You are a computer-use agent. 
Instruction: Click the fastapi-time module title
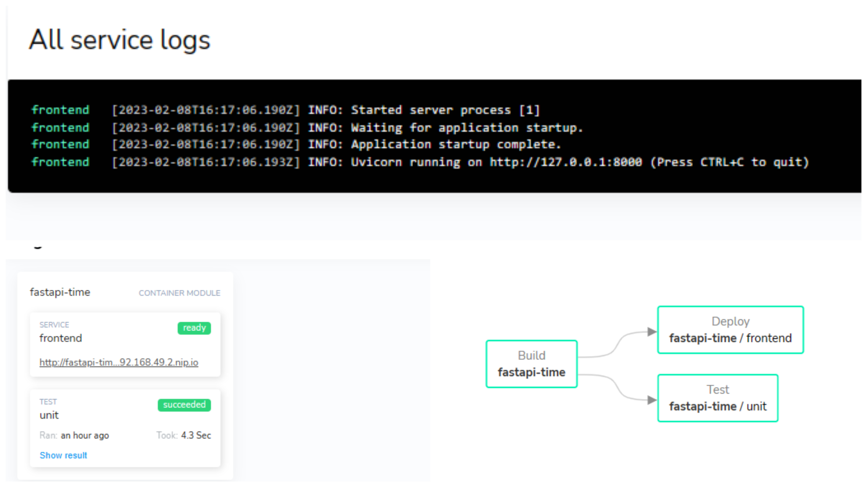click(60, 292)
